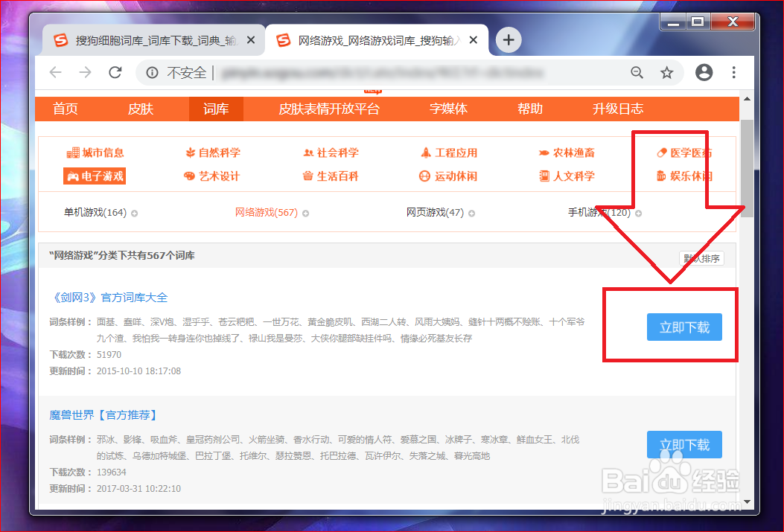Click the book icon beside 人文科学
This screenshot has height=532, width=784.
[544, 176]
